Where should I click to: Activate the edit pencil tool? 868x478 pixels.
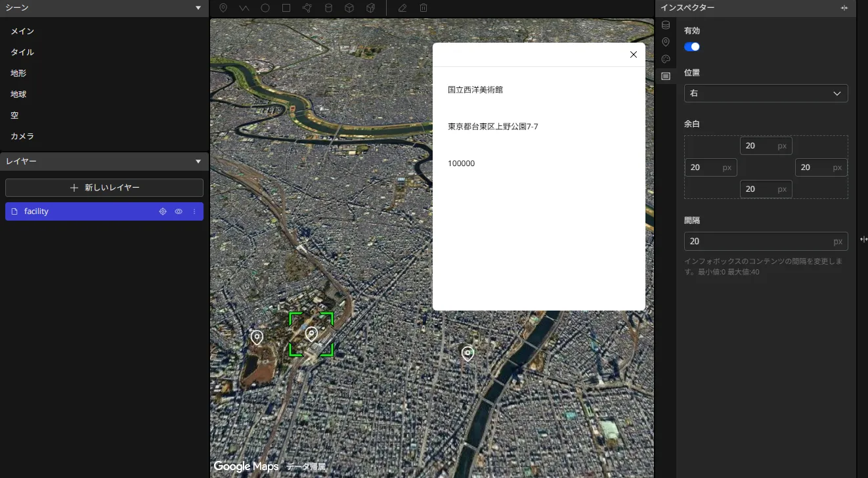coord(402,8)
